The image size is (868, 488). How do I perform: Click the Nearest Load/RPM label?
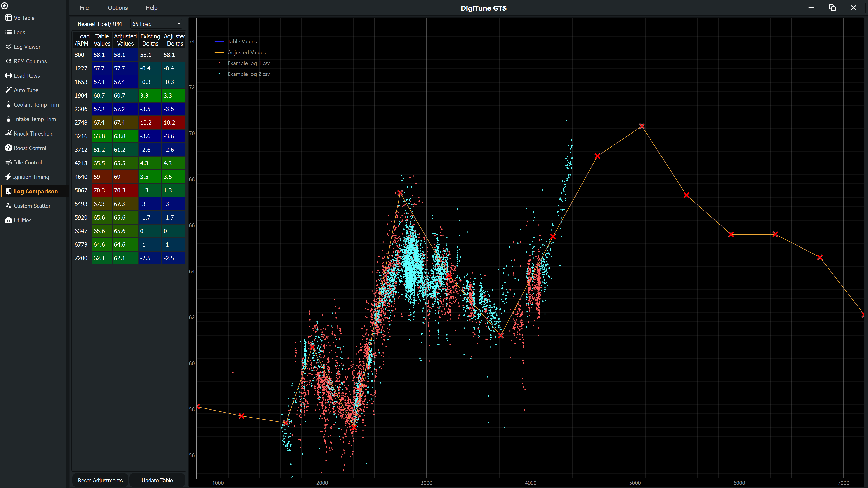(x=100, y=24)
